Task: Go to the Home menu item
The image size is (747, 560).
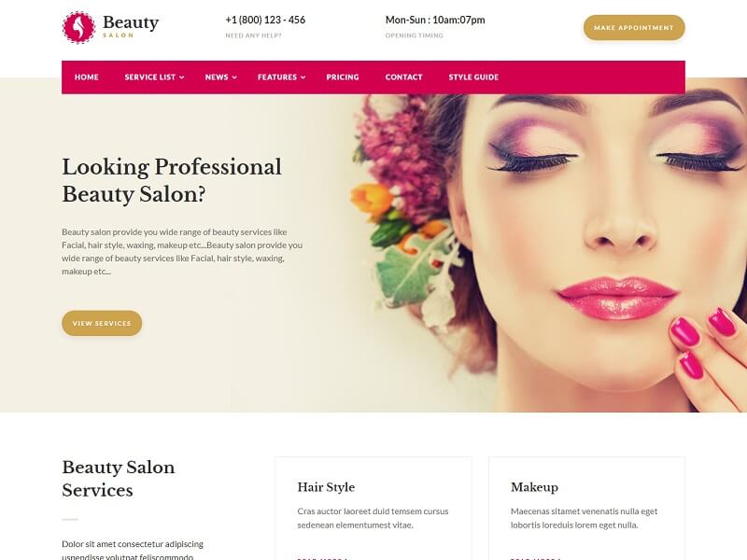Action: 87,77
